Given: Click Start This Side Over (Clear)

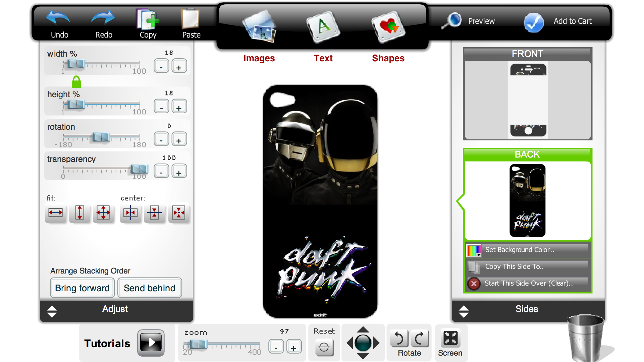Looking at the screenshot, I should [x=527, y=283].
